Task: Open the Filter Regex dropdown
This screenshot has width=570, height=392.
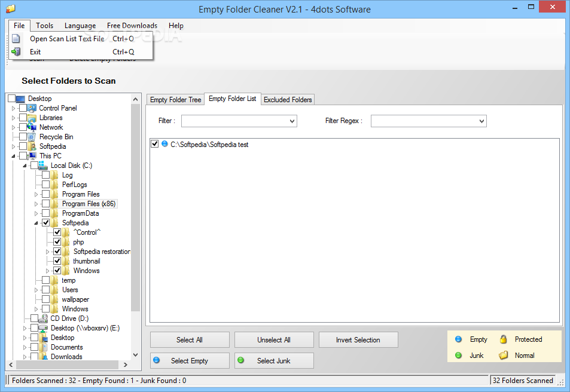Action: tap(481, 121)
